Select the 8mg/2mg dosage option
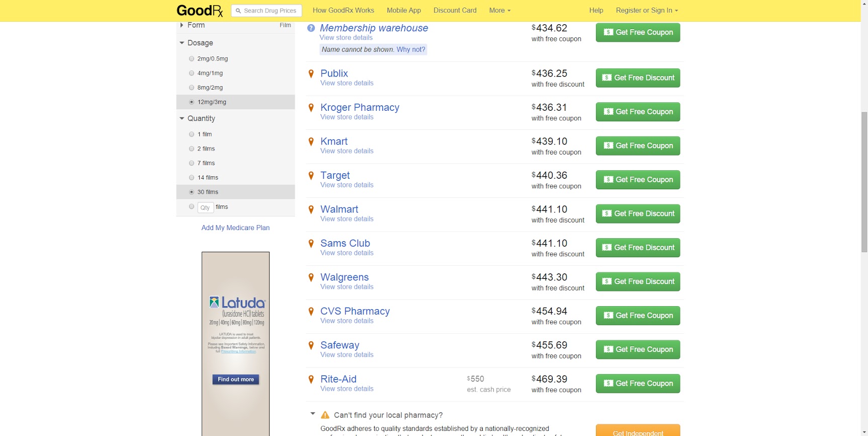The height and width of the screenshot is (436, 868). pos(192,88)
